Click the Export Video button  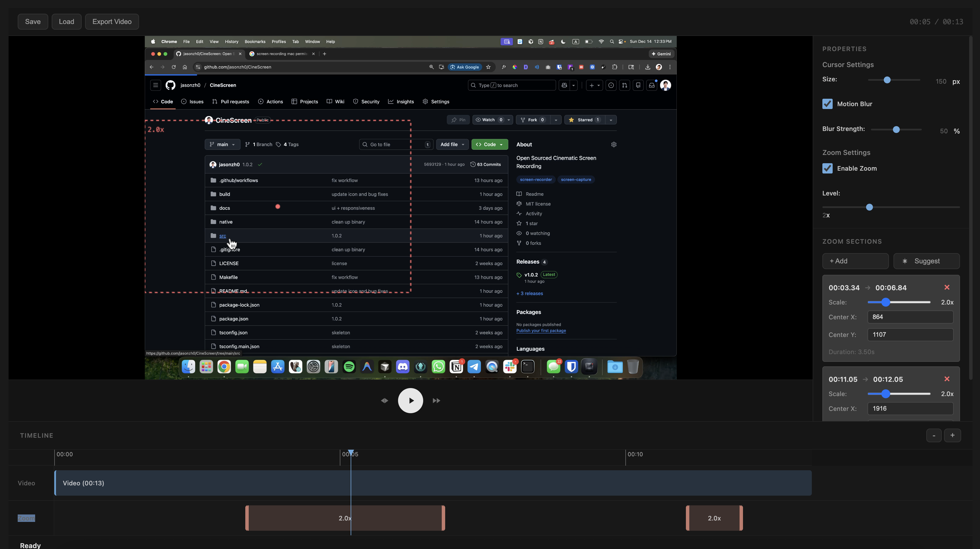click(111, 21)
